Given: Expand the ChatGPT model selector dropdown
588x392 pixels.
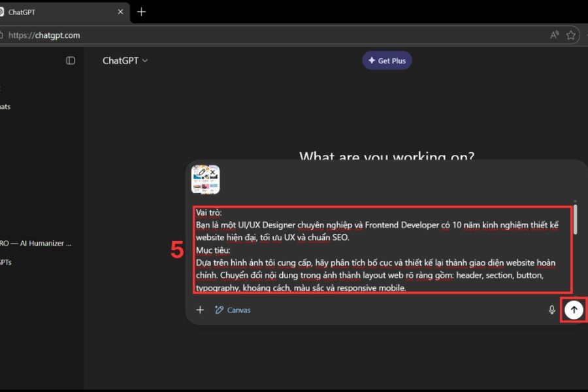Looking at the screenshot, I should coord(125,61).
